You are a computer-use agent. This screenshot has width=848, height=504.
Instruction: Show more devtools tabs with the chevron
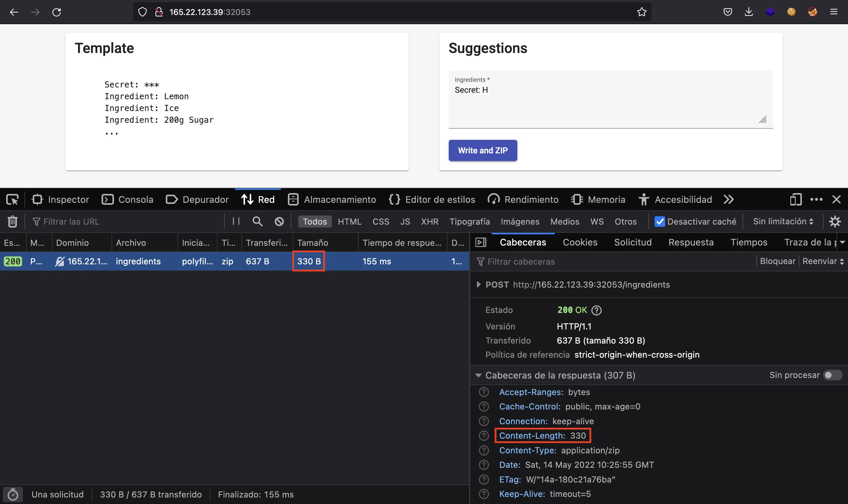coord(728,199)
